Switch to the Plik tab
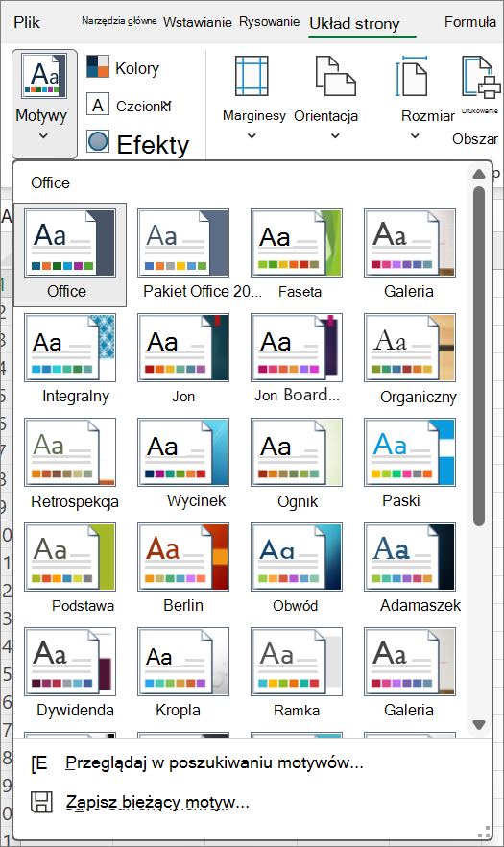 pyautogui.click(x=27, y=22)
